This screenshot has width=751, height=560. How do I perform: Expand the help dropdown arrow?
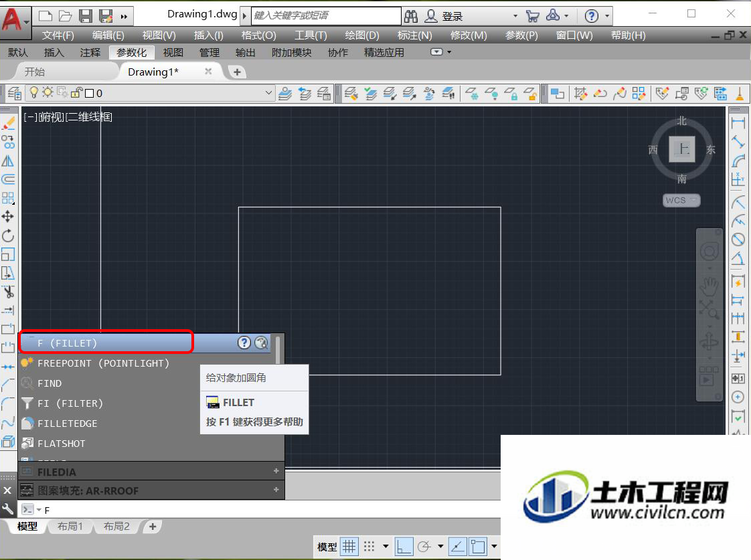pyautogui.click(x=607, y=16)
